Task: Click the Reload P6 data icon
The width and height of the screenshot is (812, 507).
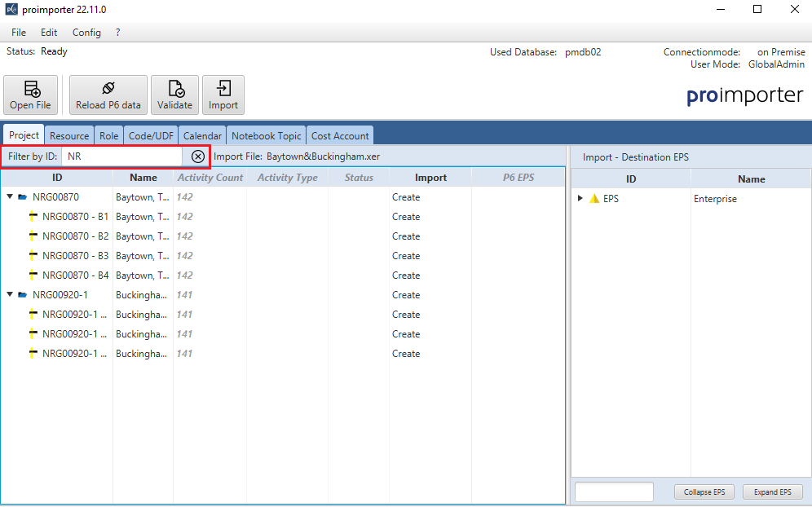Action: click(108, 89)
